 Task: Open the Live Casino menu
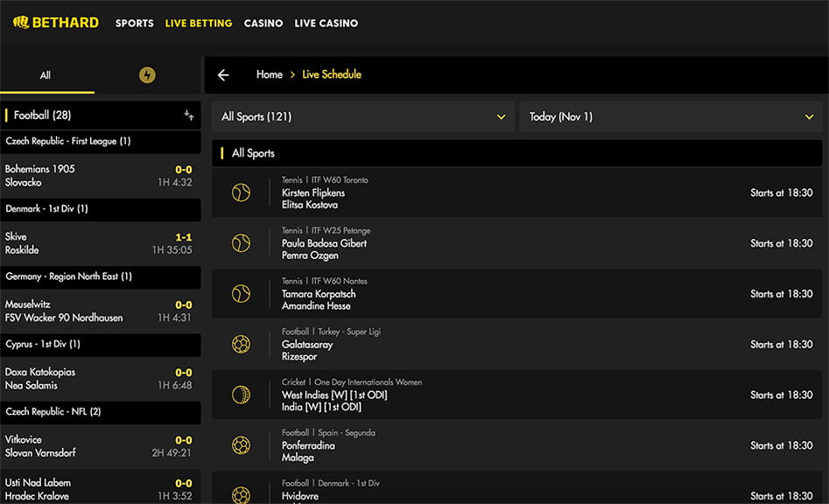(x=327, y=24)
